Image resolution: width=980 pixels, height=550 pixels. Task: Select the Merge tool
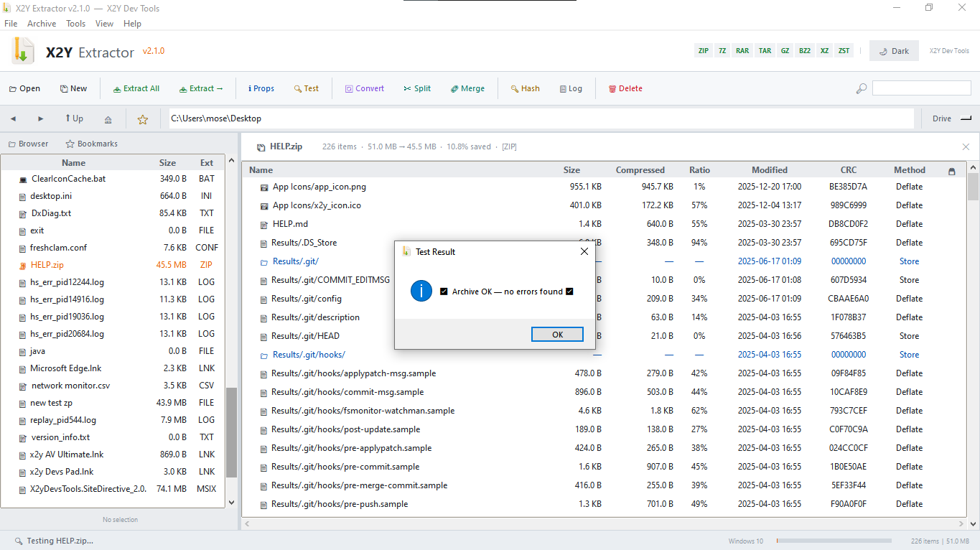click(x=467, y=89)
